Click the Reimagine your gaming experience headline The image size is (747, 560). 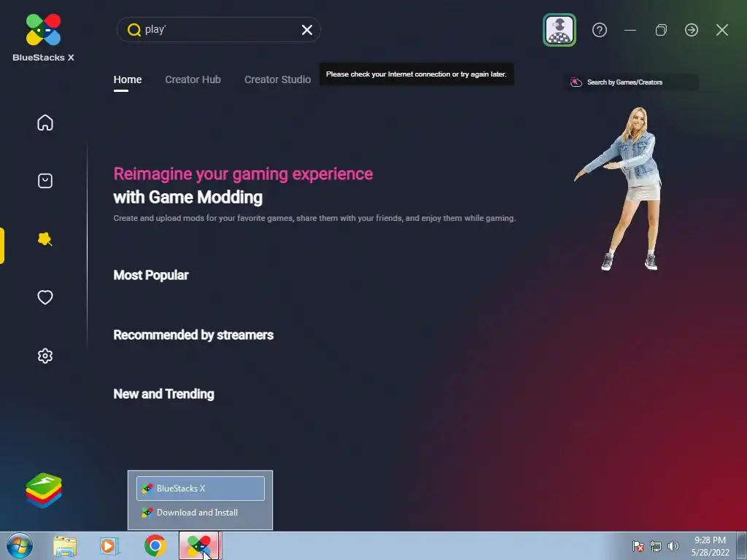243,174
